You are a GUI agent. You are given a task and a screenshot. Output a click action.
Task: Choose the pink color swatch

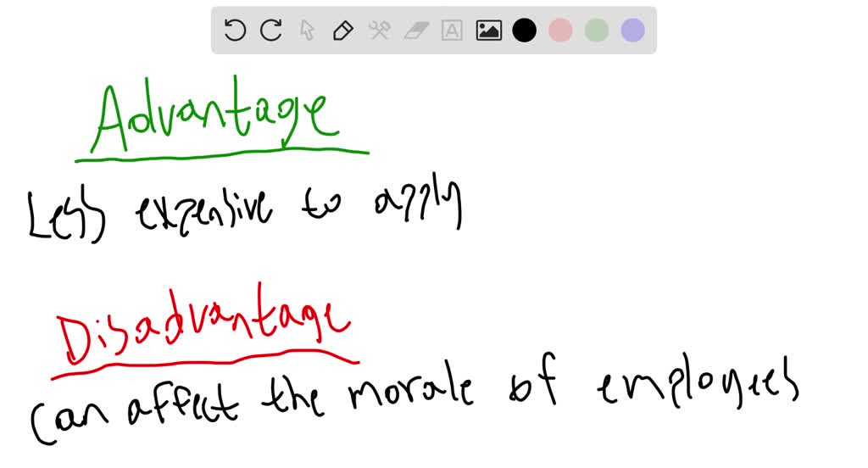(x=560, y=30)
